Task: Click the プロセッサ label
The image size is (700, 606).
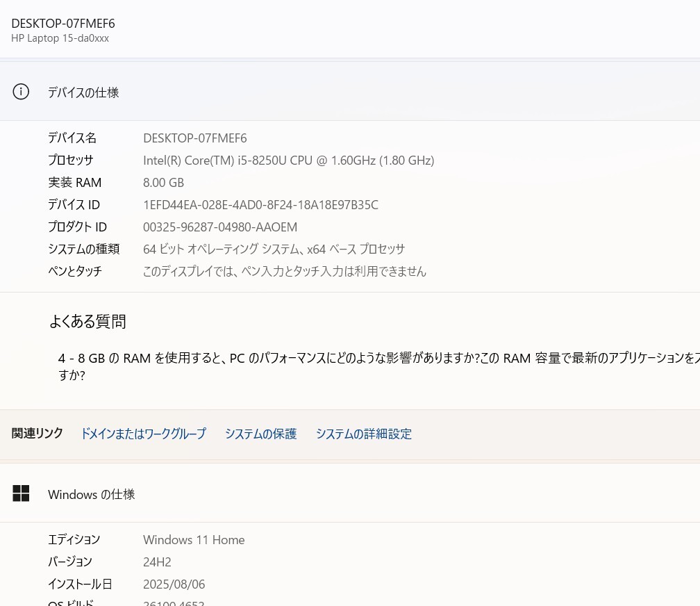Action: 71,160
